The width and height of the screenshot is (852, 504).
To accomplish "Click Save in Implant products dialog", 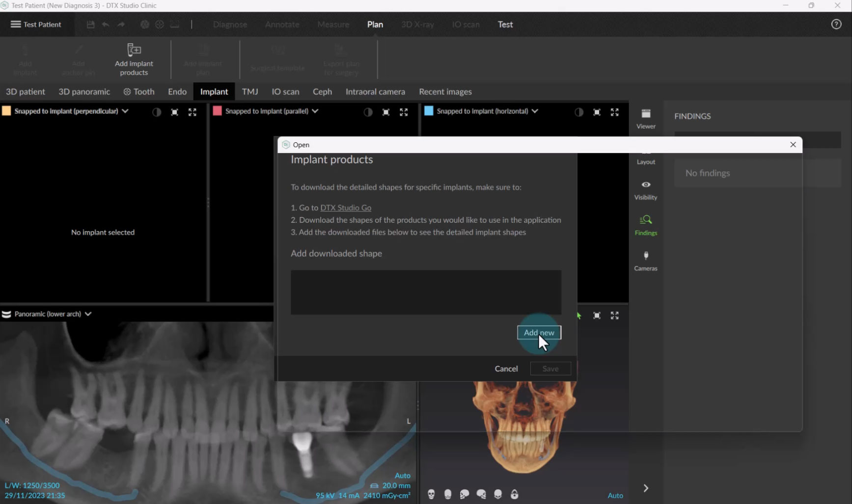I will tap(550, 369).
